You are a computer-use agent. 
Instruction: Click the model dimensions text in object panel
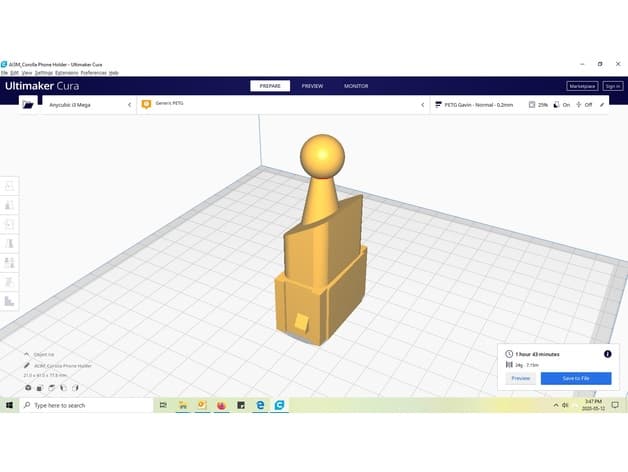pos(45,375)
